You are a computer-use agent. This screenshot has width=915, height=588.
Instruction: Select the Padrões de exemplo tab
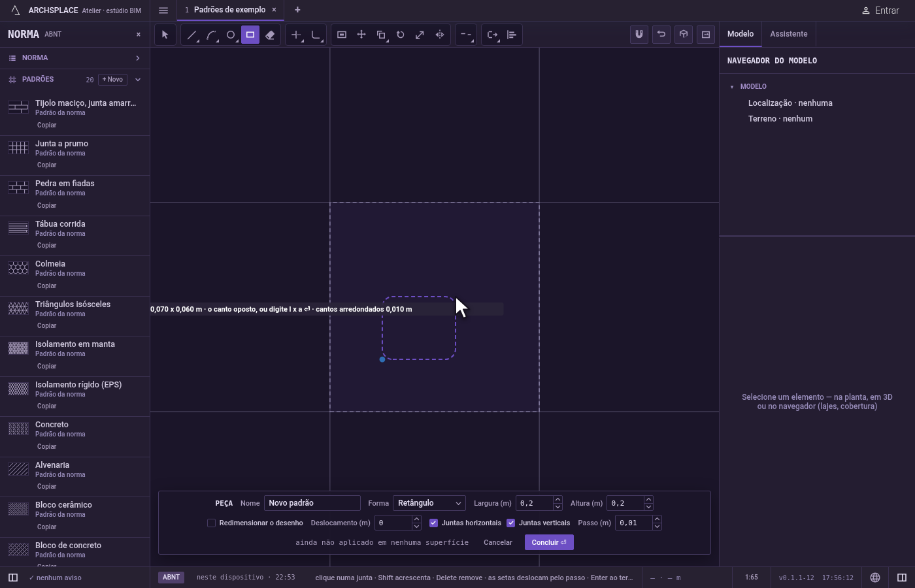click(229, 10)
